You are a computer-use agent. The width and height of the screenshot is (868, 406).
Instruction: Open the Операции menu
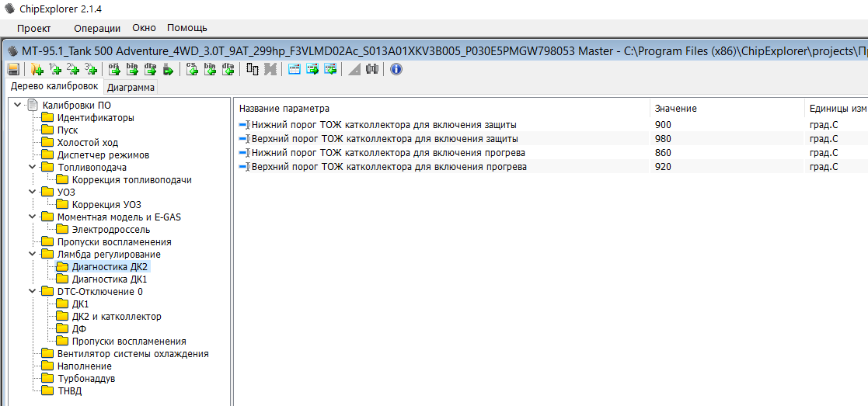pyautogui.click(x=96, y=28)
